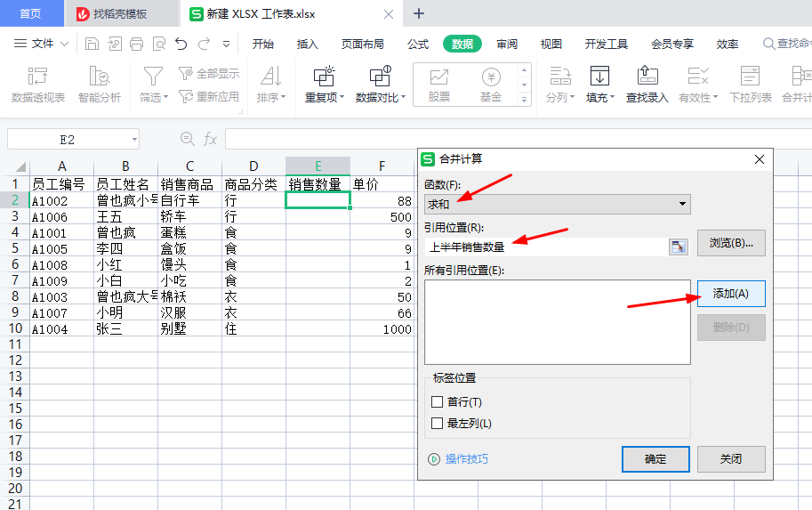Switch to the 审阅 ribbon tab
812x510 pixels.
click(507, 44)
